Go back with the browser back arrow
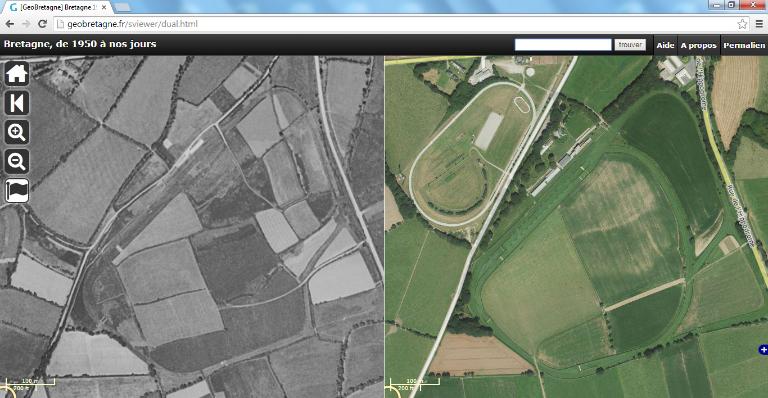Viewport: 768px width, 398px height. pyautogui.click(x=9, y=24)
